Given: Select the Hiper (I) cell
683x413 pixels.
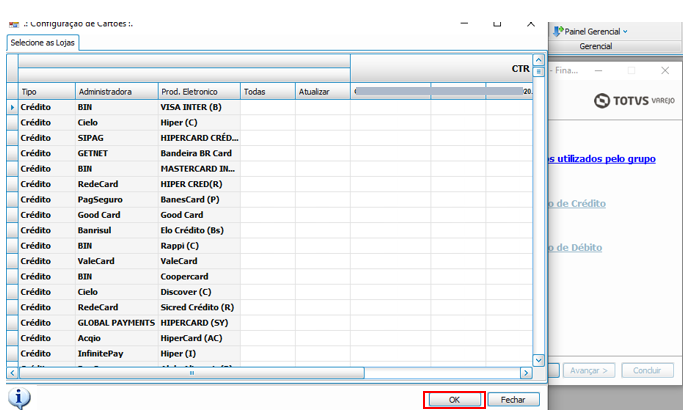Looking at the screenshot, I should 199,353.
